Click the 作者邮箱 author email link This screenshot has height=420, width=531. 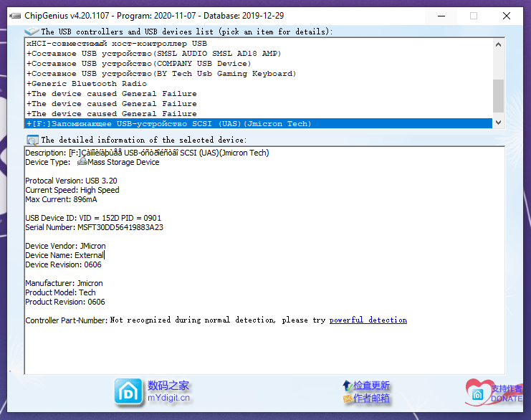point(371,398)
